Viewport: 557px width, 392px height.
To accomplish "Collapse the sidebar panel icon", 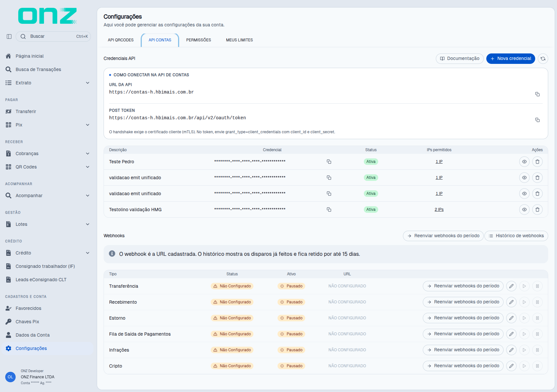I will [9, 36].
